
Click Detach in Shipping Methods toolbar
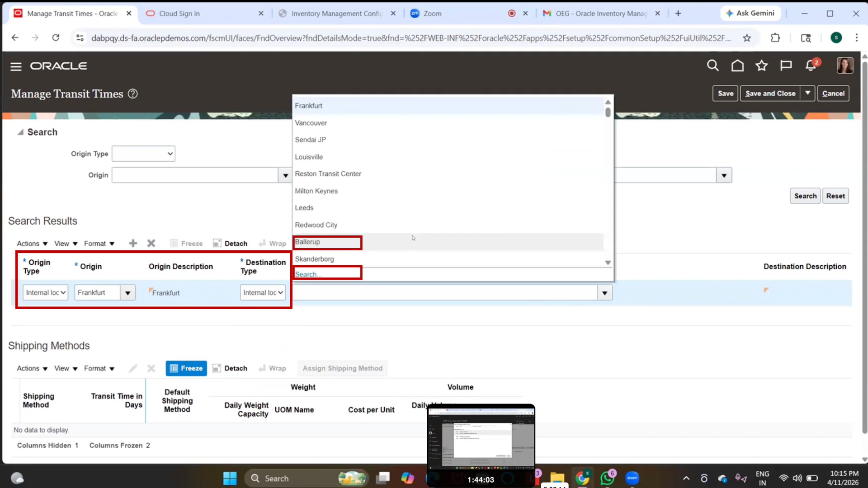pyautogui.click(x=230, y=368)
